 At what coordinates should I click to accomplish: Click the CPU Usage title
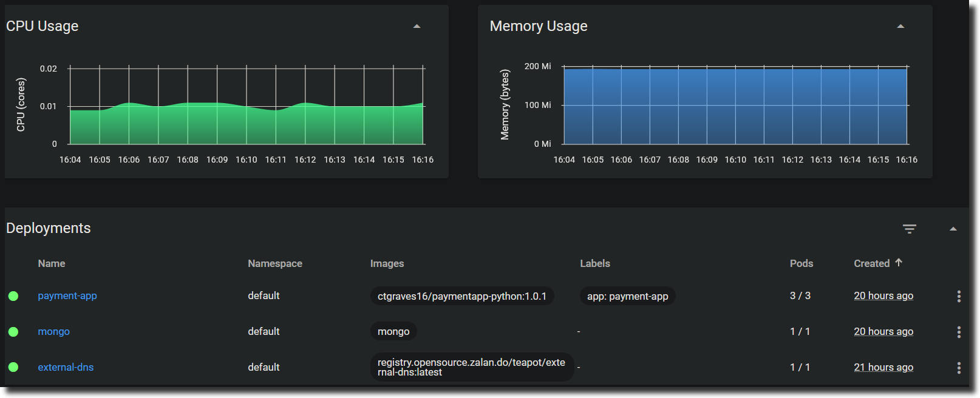[43, 26]
